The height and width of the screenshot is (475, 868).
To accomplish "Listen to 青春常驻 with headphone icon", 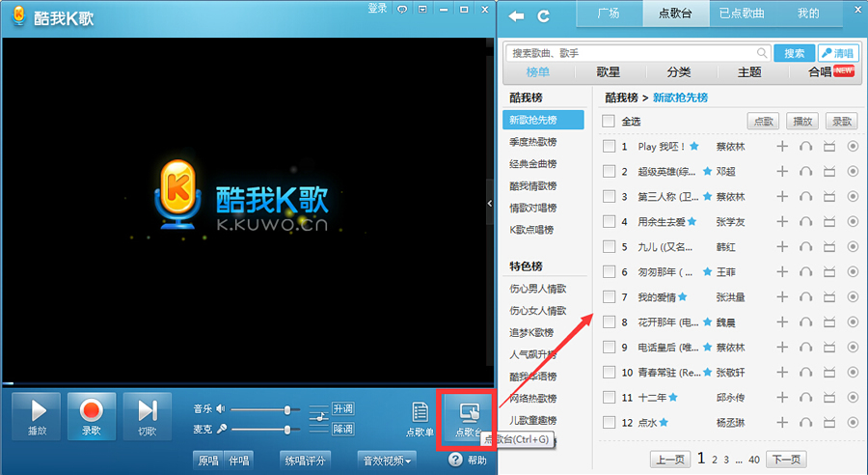I will (x=805, y=373).
